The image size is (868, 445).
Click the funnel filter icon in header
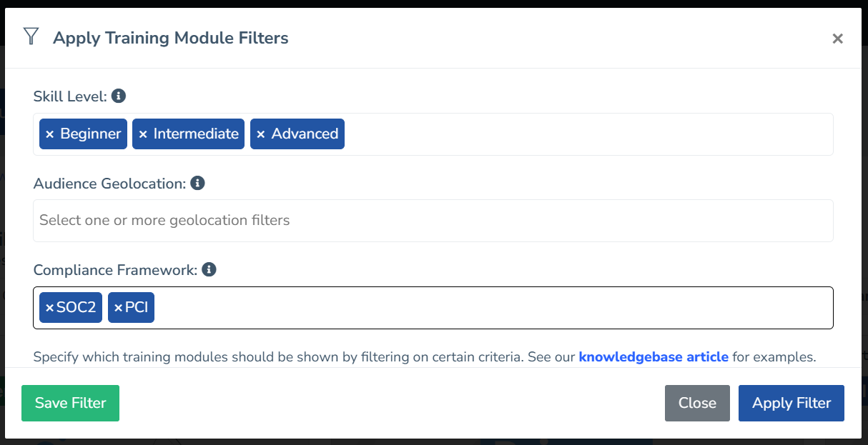click(x=31, y=37)
